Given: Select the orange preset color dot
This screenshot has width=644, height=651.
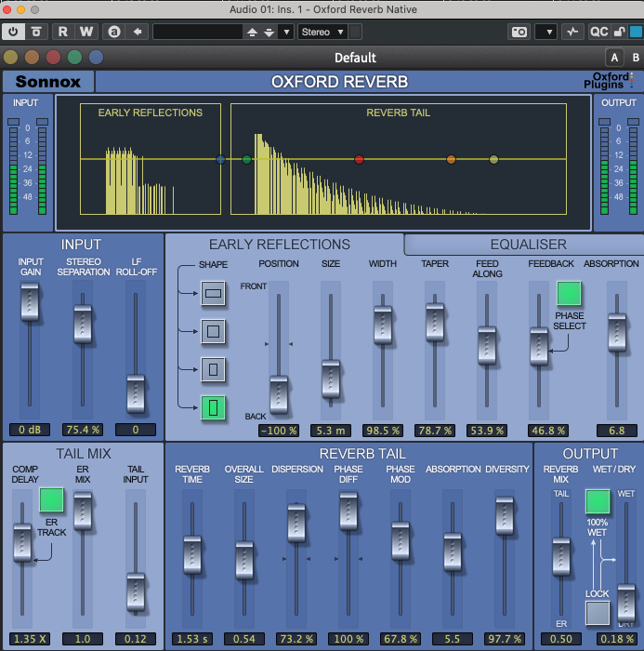Looking at the screenshot, I should pos(32,58).
